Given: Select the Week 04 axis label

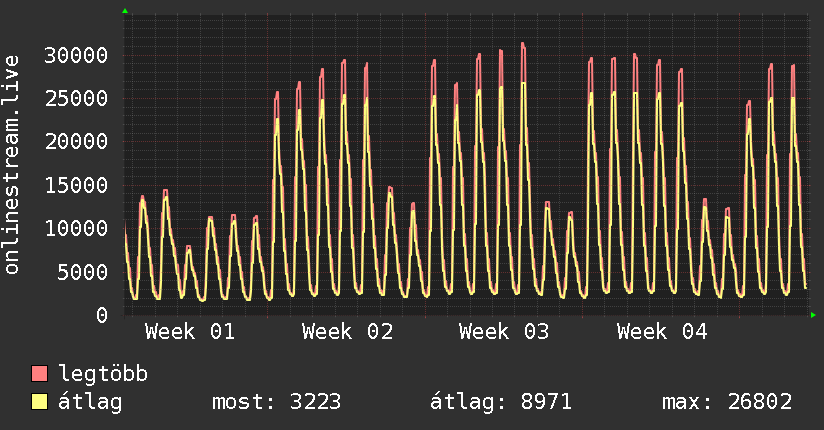Looking at the screenshot, I should pyautogui.click(x=662, y=332).
